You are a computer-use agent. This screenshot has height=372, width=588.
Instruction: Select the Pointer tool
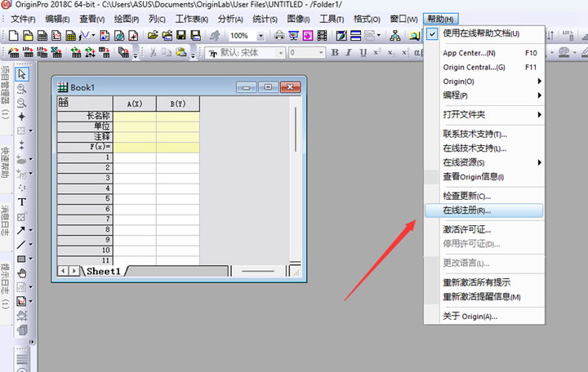point(22,73)
